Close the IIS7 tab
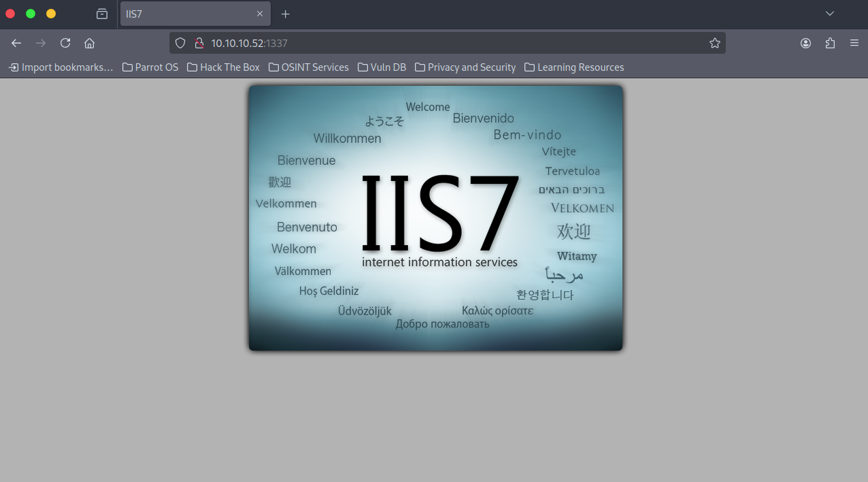Viewport: 868px width, 482px height. point(260,14)
